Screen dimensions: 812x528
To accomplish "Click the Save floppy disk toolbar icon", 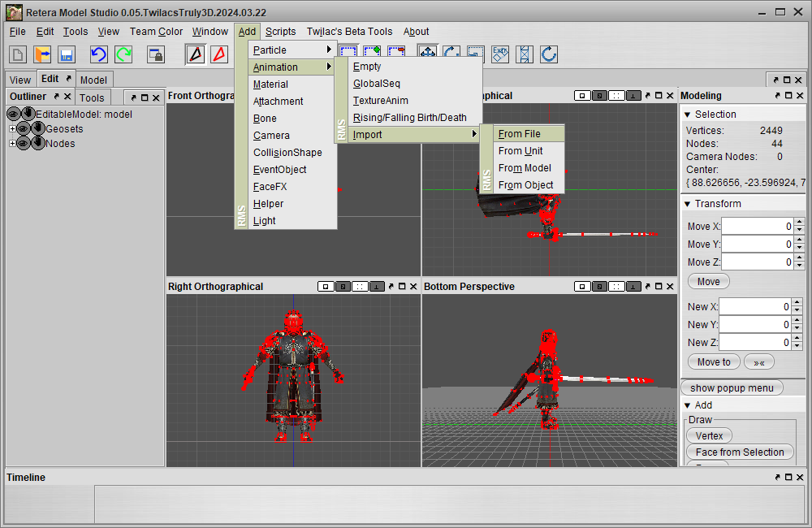I will click(x=67, y=54).
